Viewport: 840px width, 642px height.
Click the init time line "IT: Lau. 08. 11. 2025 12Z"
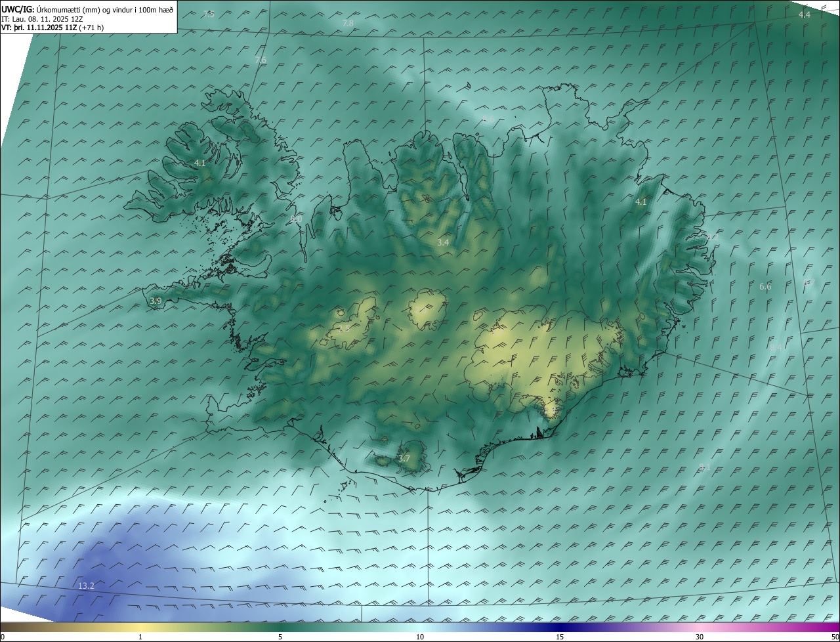point(41,18)
